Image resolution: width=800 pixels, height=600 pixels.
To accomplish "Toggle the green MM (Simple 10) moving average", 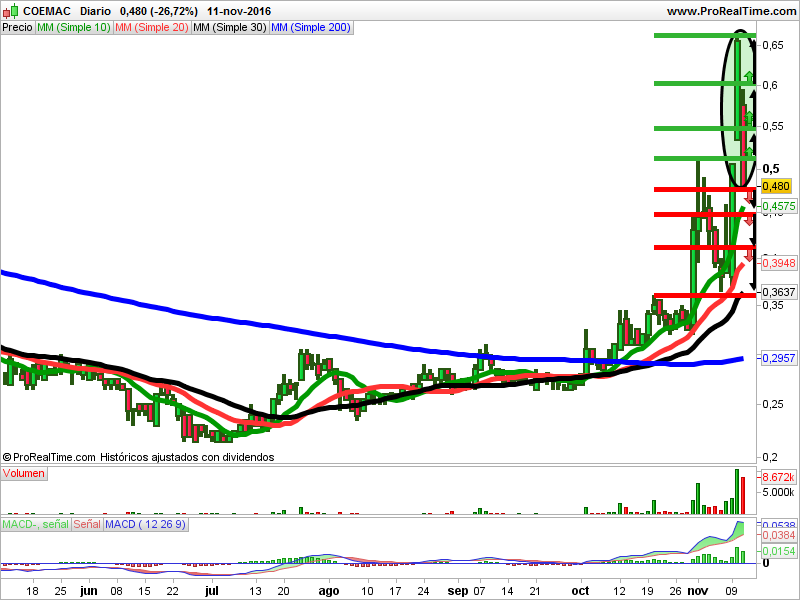I will [73, 28].
